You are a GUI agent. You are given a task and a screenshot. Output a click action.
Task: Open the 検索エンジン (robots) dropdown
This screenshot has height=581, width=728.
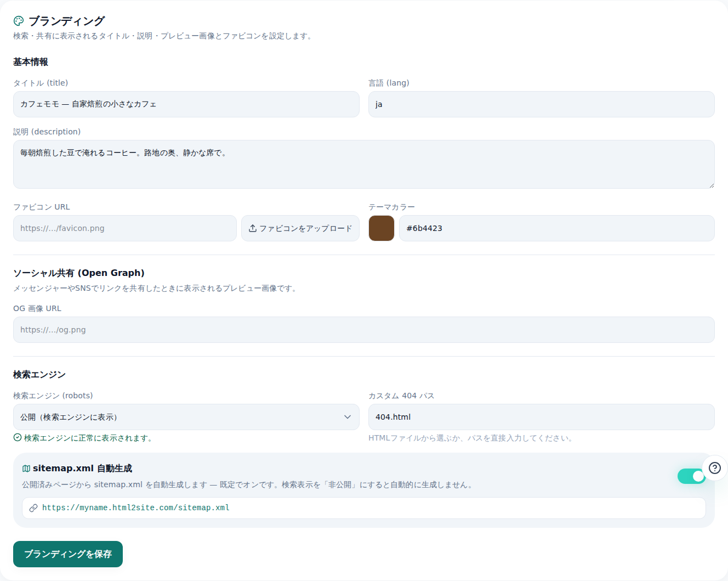point(186,417)
